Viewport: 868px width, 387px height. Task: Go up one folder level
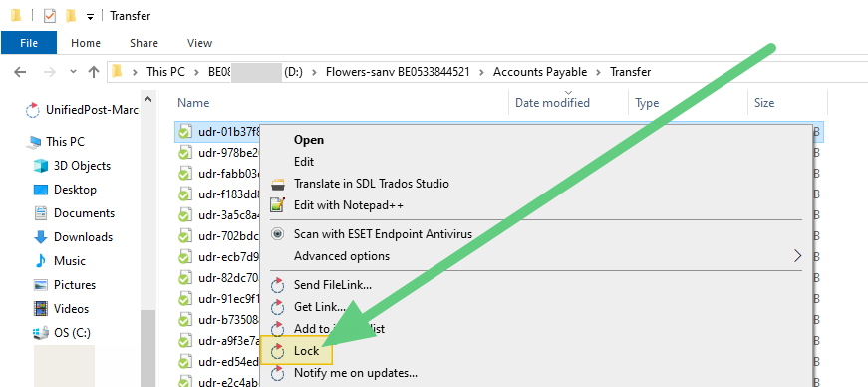click(x=94, y=72)
